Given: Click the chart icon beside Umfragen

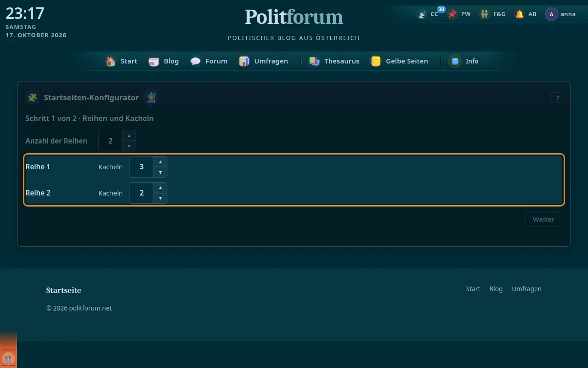Looking at the screenshot, I should tap(244, 61).
